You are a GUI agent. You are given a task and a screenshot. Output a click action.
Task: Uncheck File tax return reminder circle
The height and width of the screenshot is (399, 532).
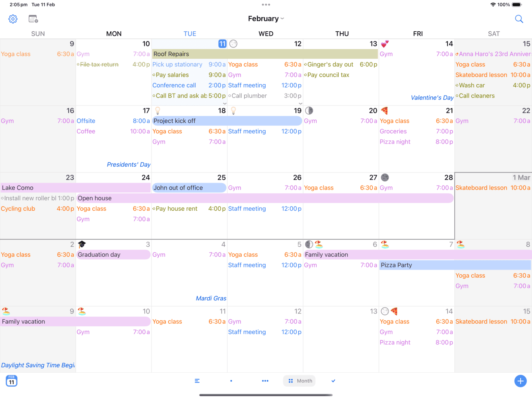pyautogui.click(x=78, y=65)
